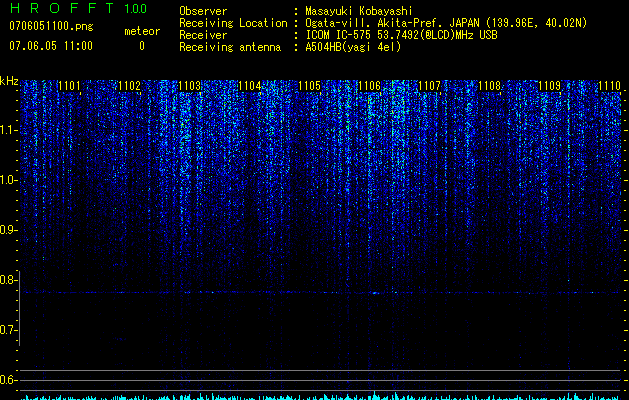Click the 1104 time marker
This screenshot has width=629, height=400.
coord(250,85)
